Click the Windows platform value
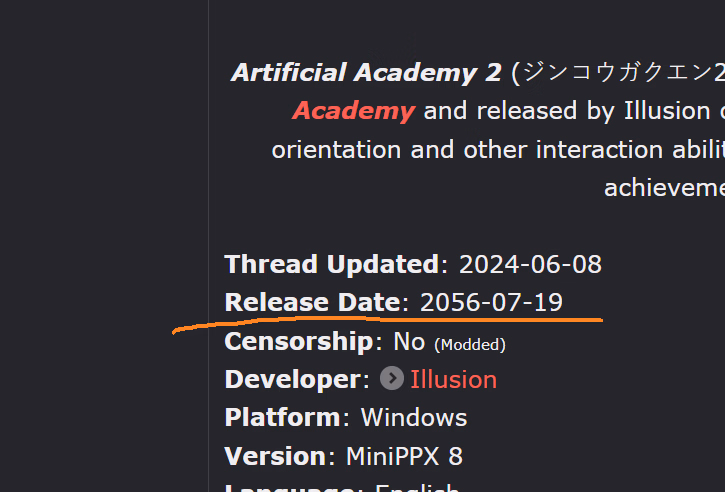 pos(414,417)
